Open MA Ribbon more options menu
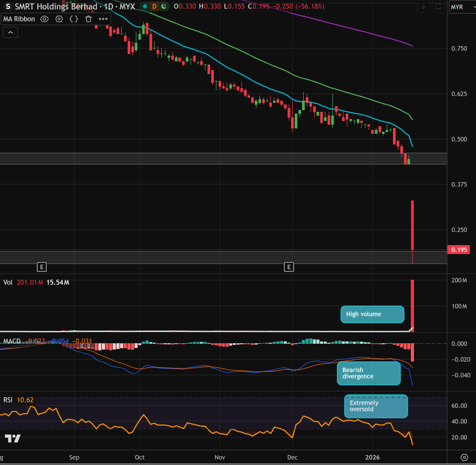This screenshot has height=465, width=476. (x=103, y=19)
